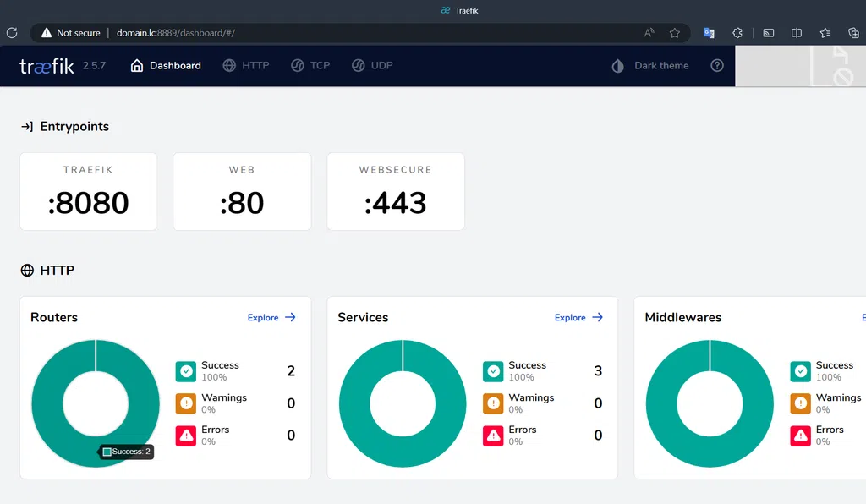
Task: Click Explore link in Services card
Action: point(570,317)
